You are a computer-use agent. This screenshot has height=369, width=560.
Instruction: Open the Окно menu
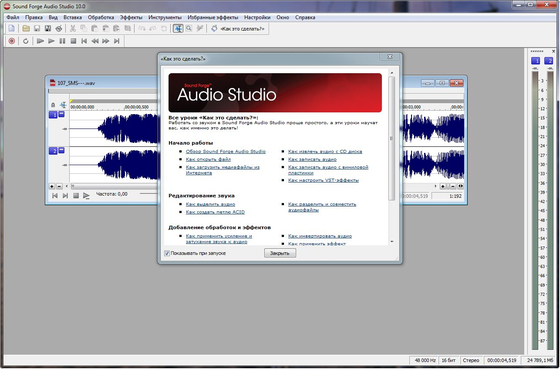point(282,17)
